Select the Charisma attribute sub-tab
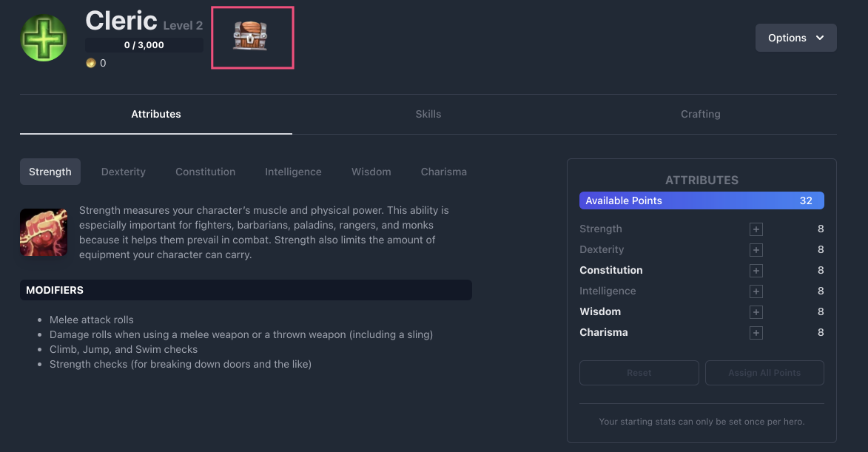Image resolution: width=868 pixels, height=452 pixels. coord(444,172)
